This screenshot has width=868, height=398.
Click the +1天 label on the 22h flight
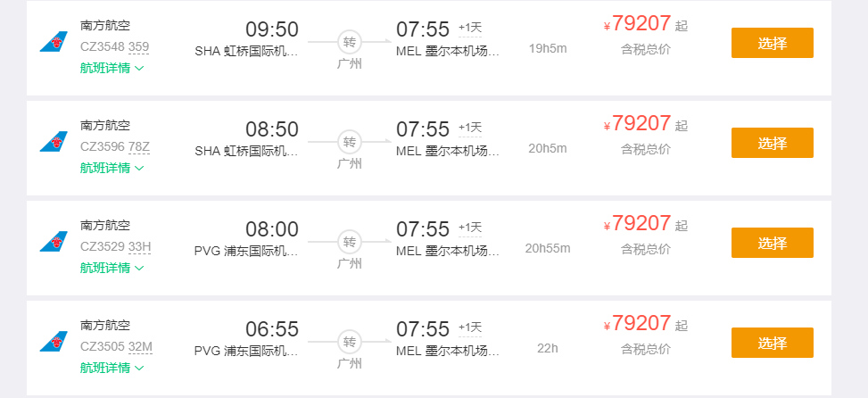470,328
